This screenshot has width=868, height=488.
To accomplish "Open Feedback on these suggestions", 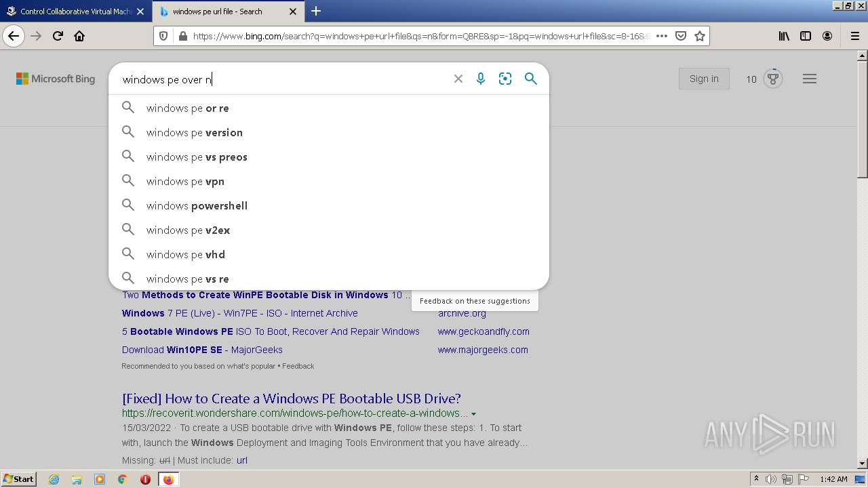I will (x=475, y=301).
